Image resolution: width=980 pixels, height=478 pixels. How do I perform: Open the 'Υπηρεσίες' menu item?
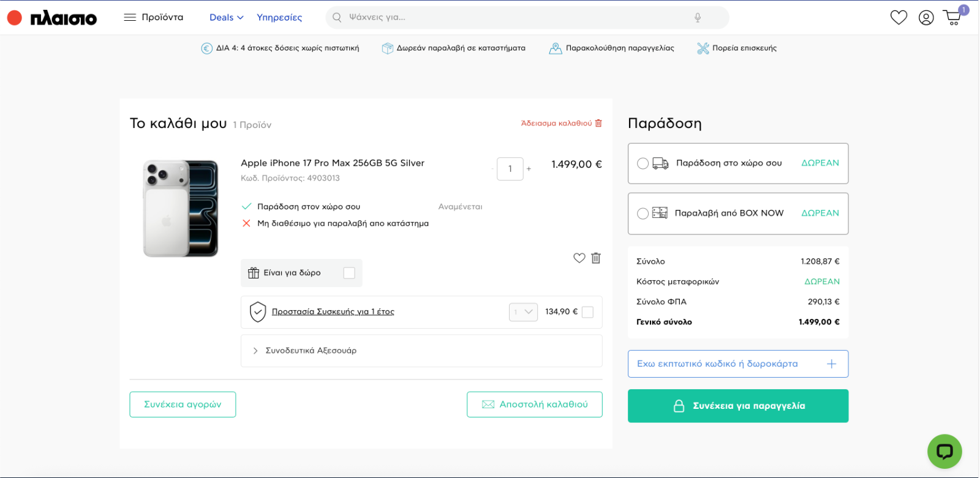pos(279,18)
